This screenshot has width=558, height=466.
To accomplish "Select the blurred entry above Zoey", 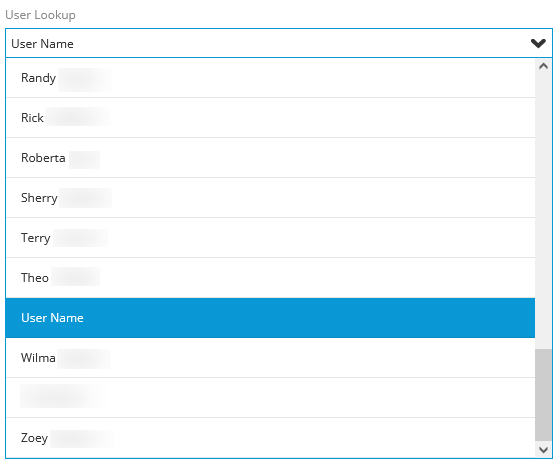I will click(270, 398).
